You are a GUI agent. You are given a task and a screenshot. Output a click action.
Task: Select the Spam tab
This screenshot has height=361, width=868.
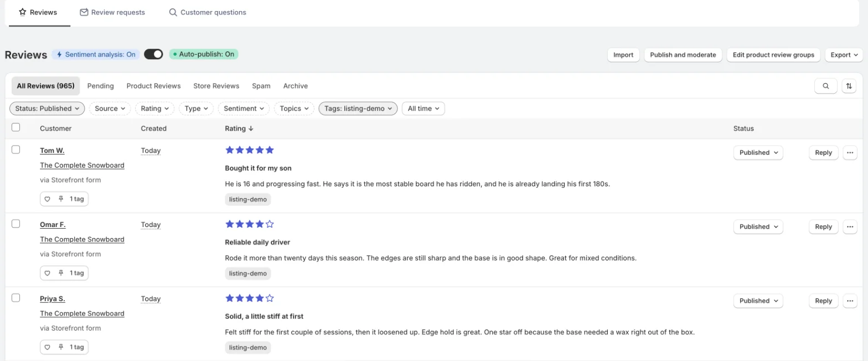click(x=261, y=86)
